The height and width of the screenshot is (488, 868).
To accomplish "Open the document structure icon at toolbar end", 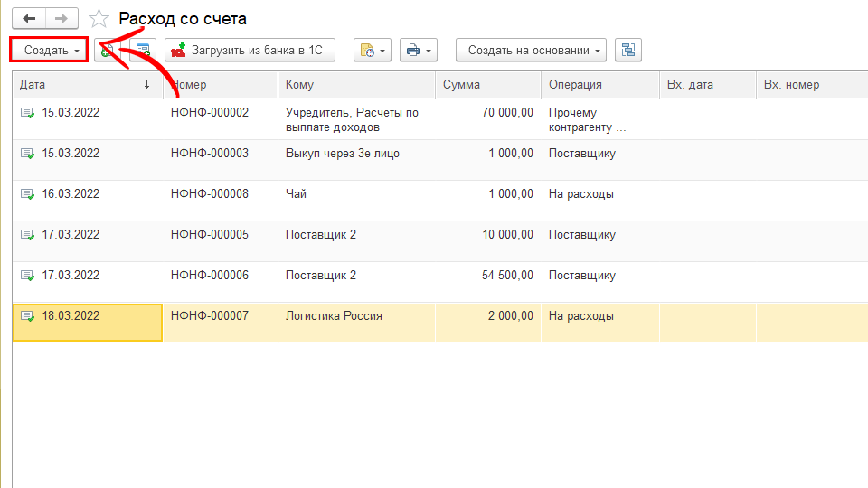I will pyautogui.click(x=627, y=51).
